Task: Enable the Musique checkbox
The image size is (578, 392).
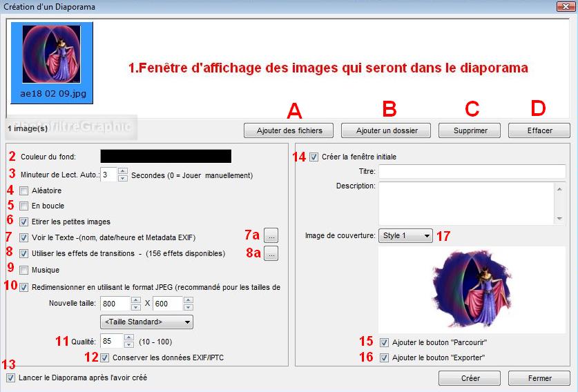Action: 24,270
